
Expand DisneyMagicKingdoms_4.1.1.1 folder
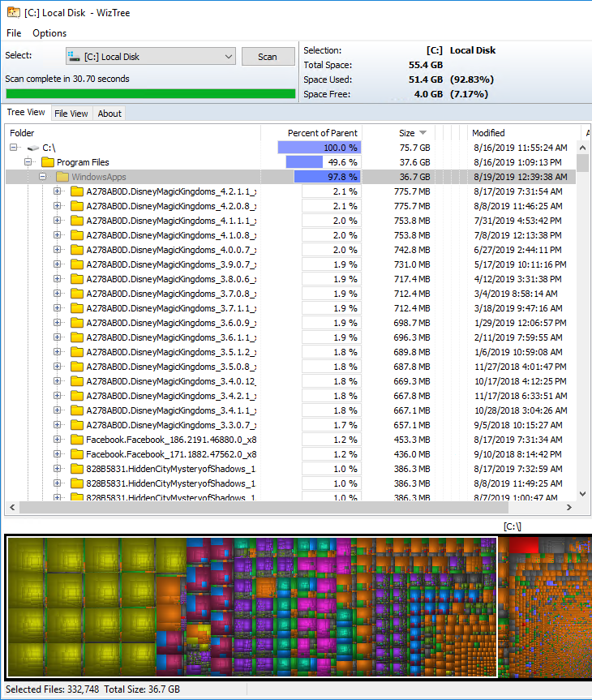click(x=57, y=221)
